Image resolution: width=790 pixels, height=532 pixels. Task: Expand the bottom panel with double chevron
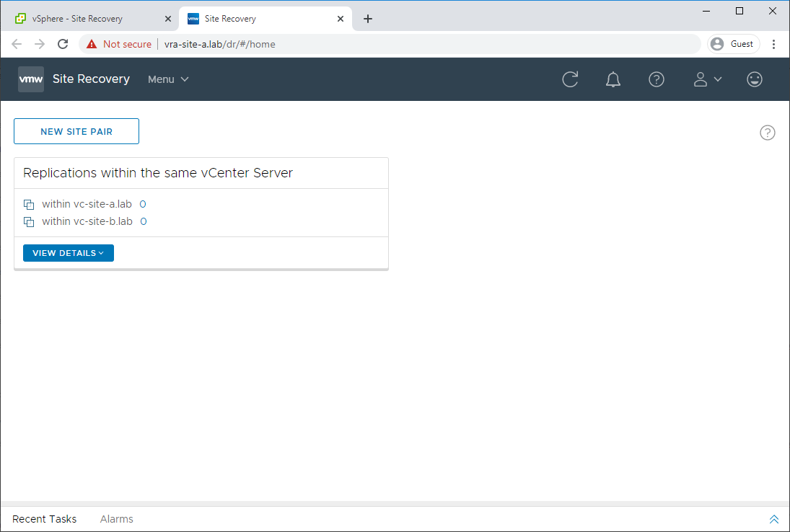[774, 519]
